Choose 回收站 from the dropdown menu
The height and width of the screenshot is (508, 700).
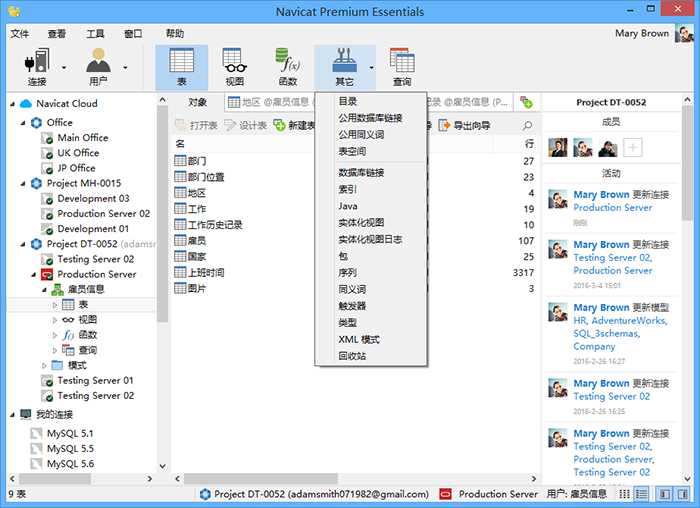(x=371, y=356)
